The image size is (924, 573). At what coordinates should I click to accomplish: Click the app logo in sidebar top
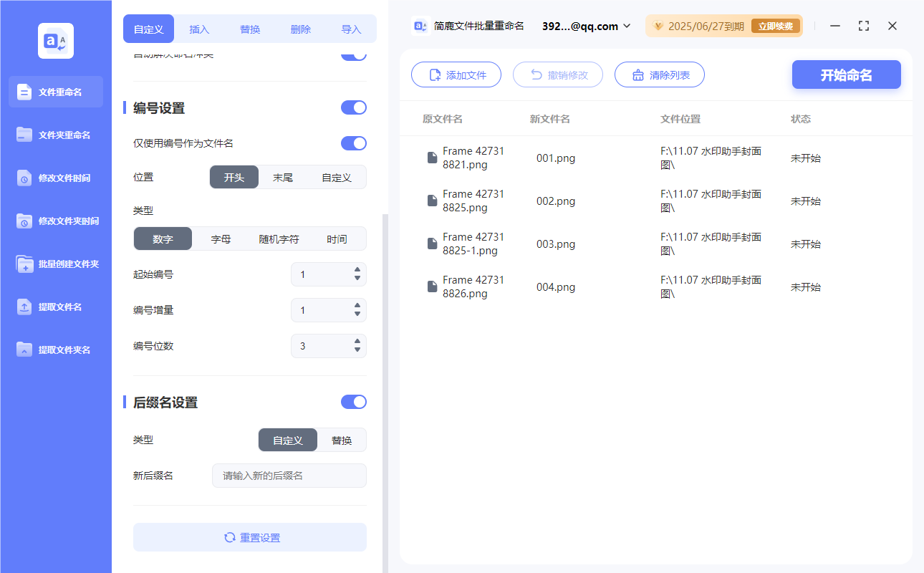(x=55, y=40)
